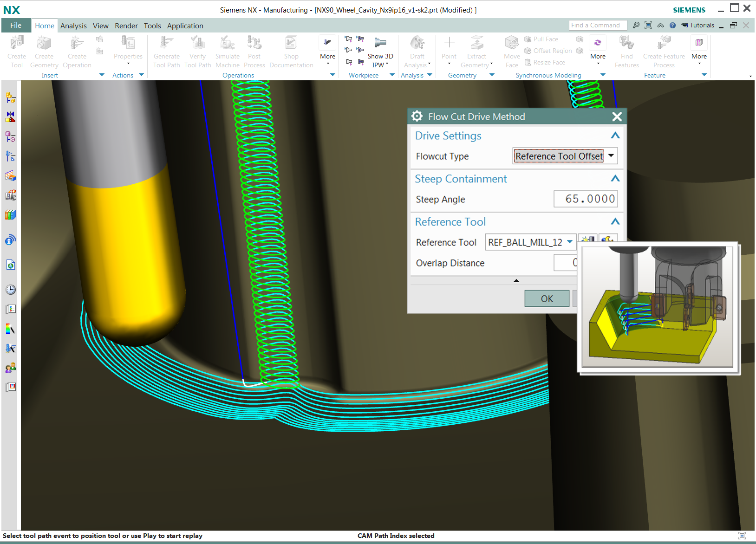The height and width of the screenshot is (544, 756).
Task: Open the System Scenes sidebar icon
Action: 10,387
